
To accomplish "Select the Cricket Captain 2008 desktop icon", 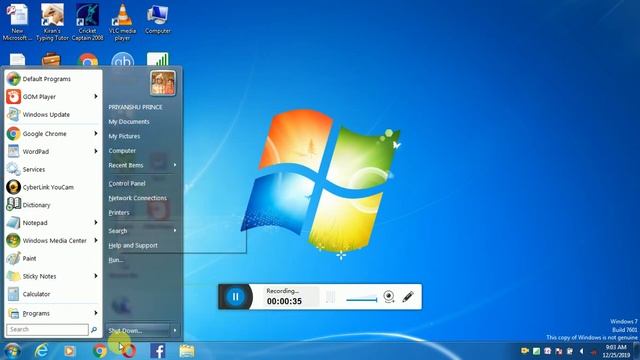I will (x=87, y=22).
